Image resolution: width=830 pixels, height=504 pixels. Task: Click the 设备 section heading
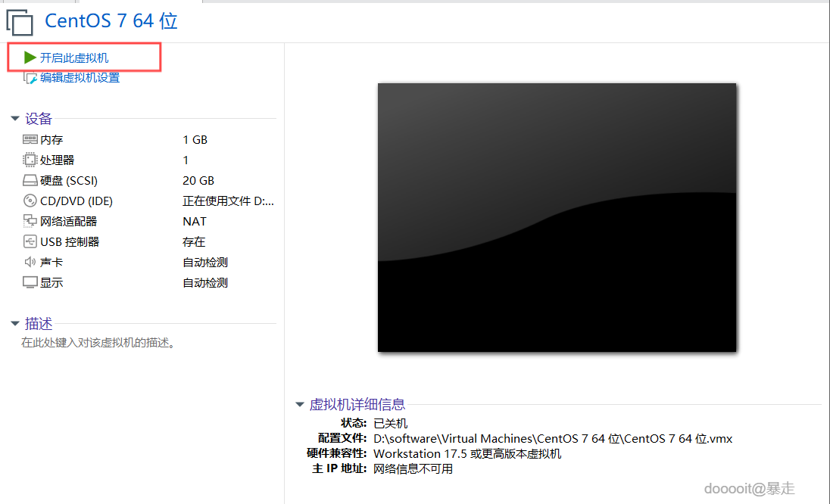tap(39, 119)
